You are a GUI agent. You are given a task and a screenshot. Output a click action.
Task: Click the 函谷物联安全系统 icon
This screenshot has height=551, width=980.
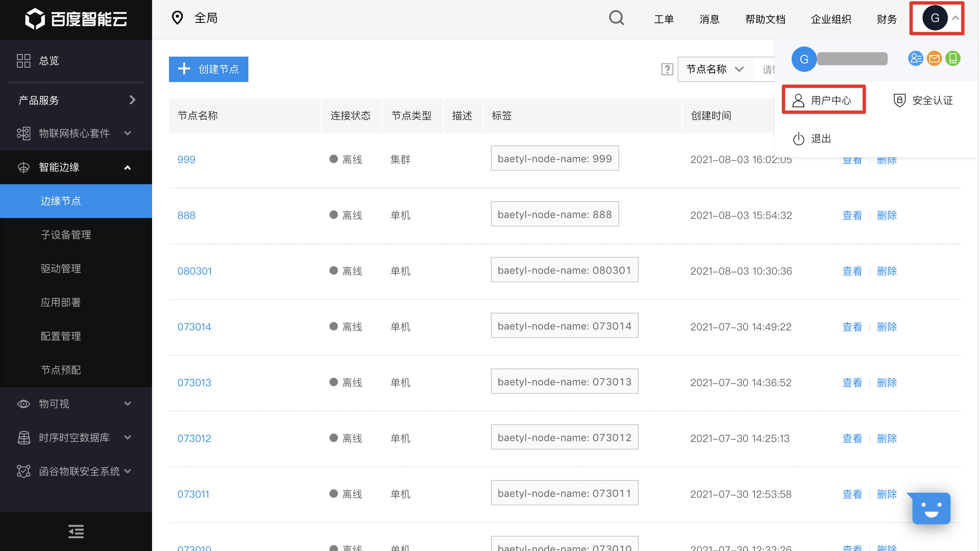[24, 471]
